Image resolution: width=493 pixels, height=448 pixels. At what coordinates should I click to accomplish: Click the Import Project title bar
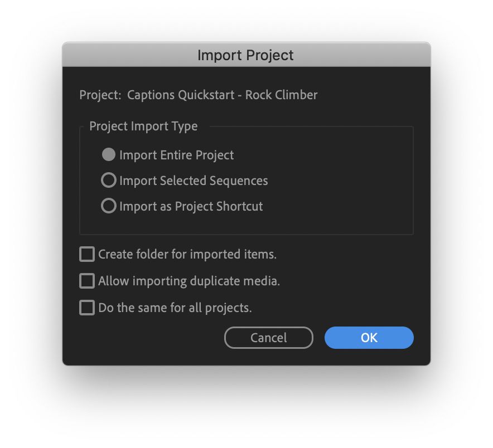pyautogui.click(x=245, y=55)
